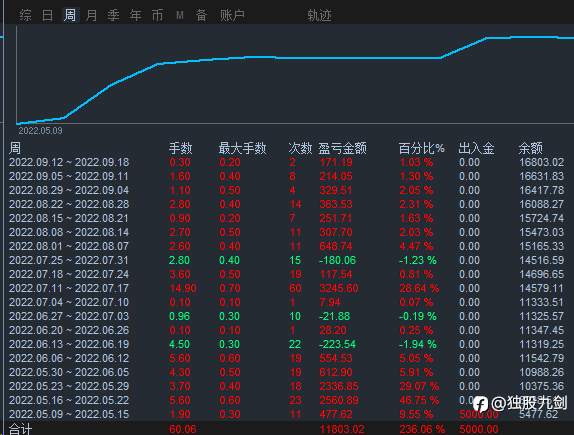The width and height of the screenshot is (574, 435).
Task: Open the 季 quarterly tab
Action: [x=113, y=15]
